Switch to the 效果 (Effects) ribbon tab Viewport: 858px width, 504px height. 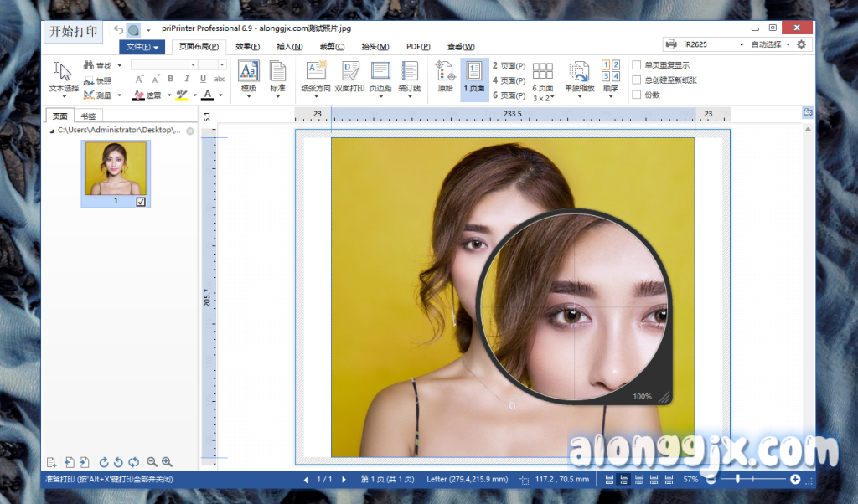247,47
